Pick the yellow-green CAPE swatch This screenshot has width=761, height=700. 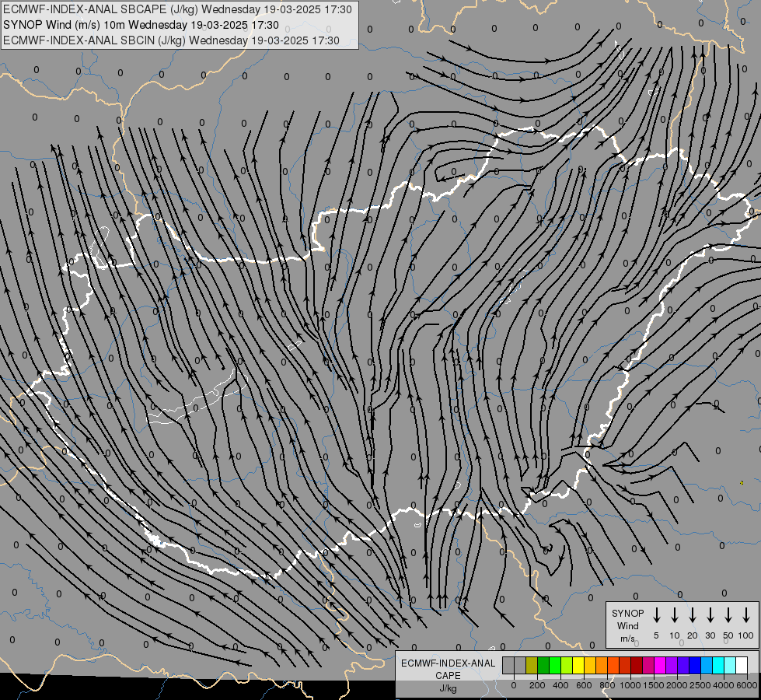click(x=567, y=665)
